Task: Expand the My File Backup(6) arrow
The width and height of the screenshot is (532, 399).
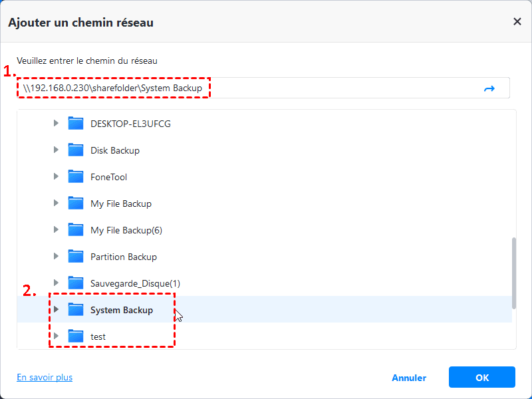Action: pyautogui.click(x=57, y=230)
